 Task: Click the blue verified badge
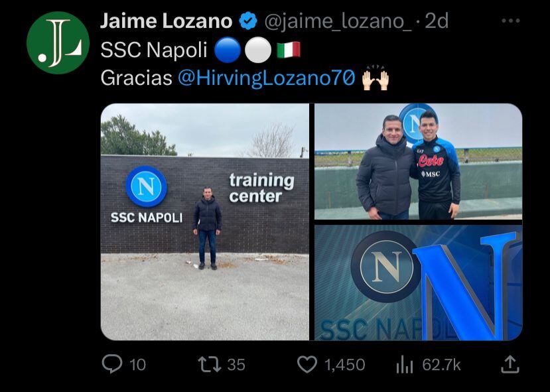248,21
